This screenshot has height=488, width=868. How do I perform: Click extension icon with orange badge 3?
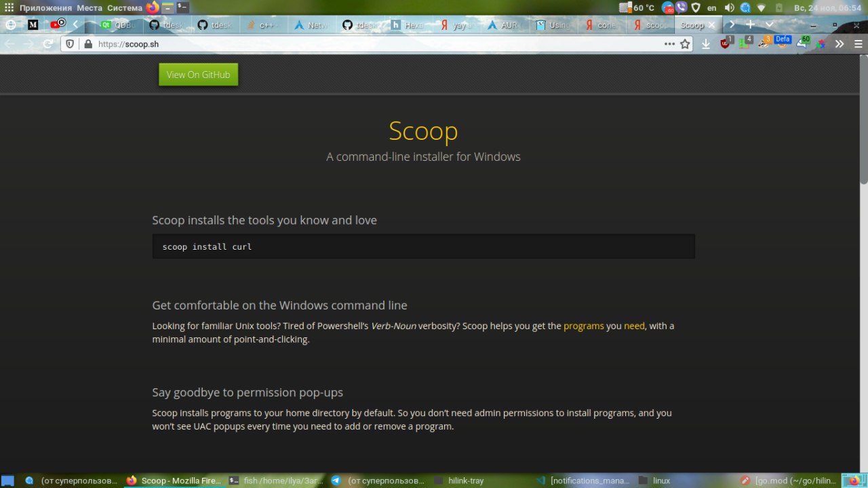coord(764,43)
